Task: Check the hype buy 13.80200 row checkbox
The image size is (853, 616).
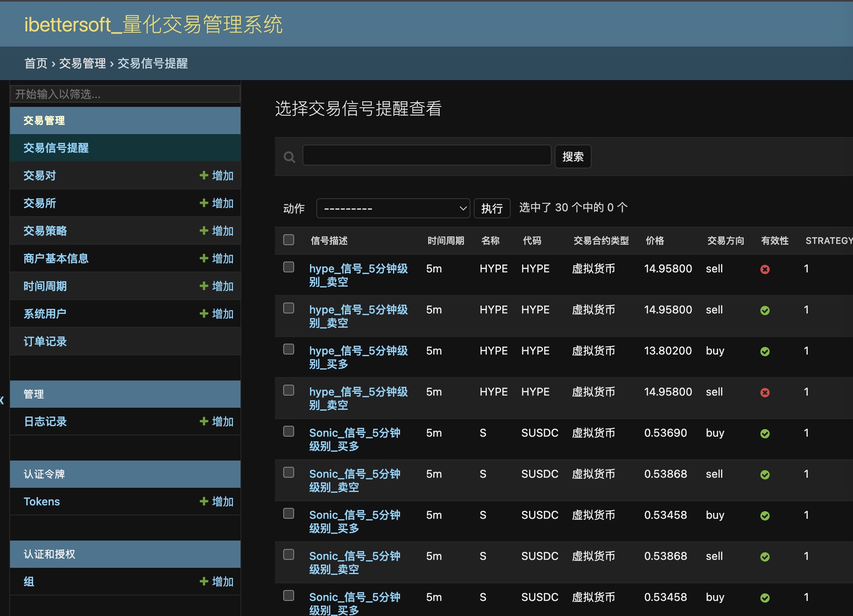Action: (289, 349)
